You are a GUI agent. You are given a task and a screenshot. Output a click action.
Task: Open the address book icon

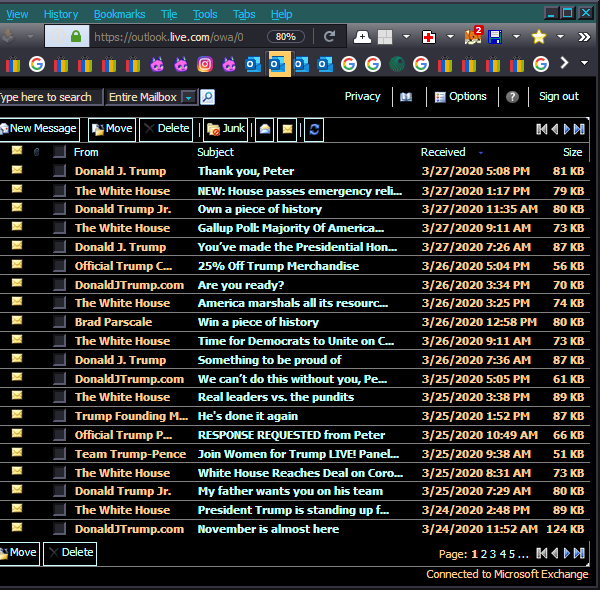coord(406,97)
